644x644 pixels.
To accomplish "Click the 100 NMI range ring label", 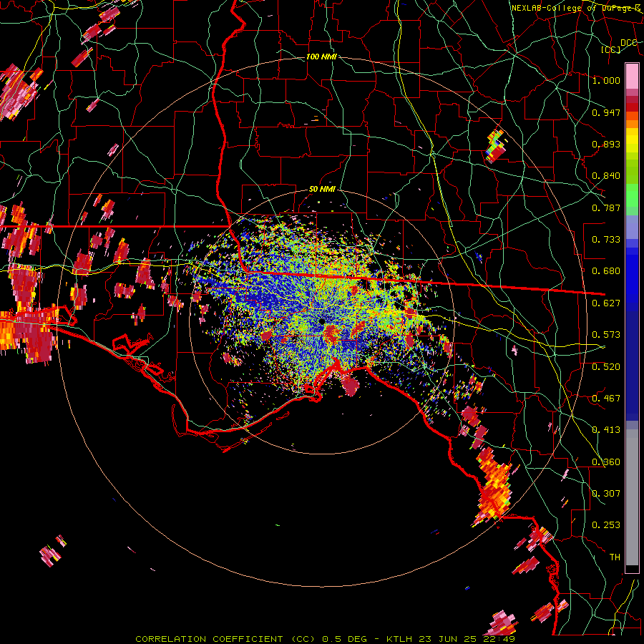I will coord(321,57).
